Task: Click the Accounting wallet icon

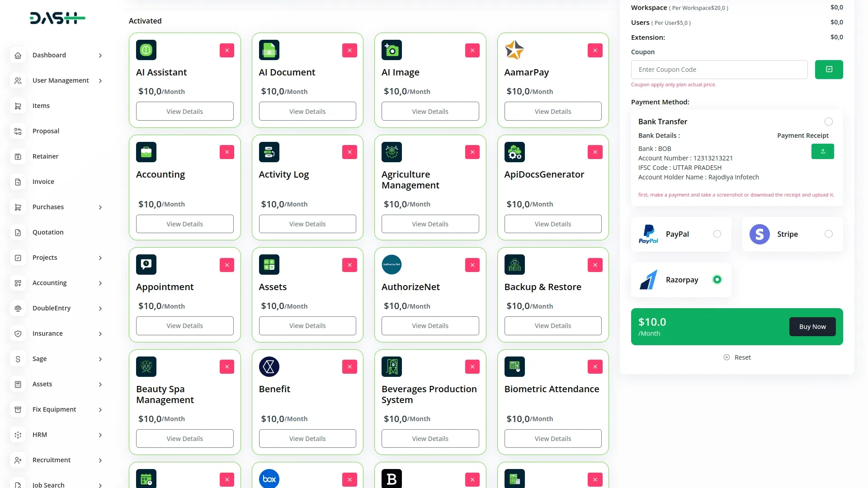Action: pos(146,152)
